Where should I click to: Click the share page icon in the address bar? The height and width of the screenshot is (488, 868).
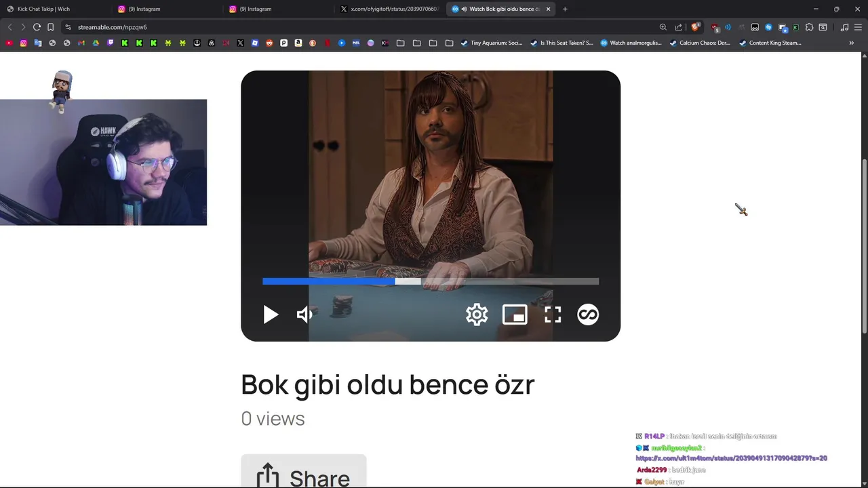click(x=679, y=27)
